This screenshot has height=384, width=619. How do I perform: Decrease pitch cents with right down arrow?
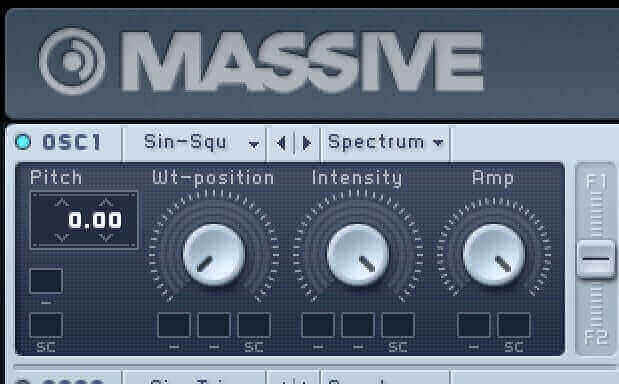(x=106, y=237)
